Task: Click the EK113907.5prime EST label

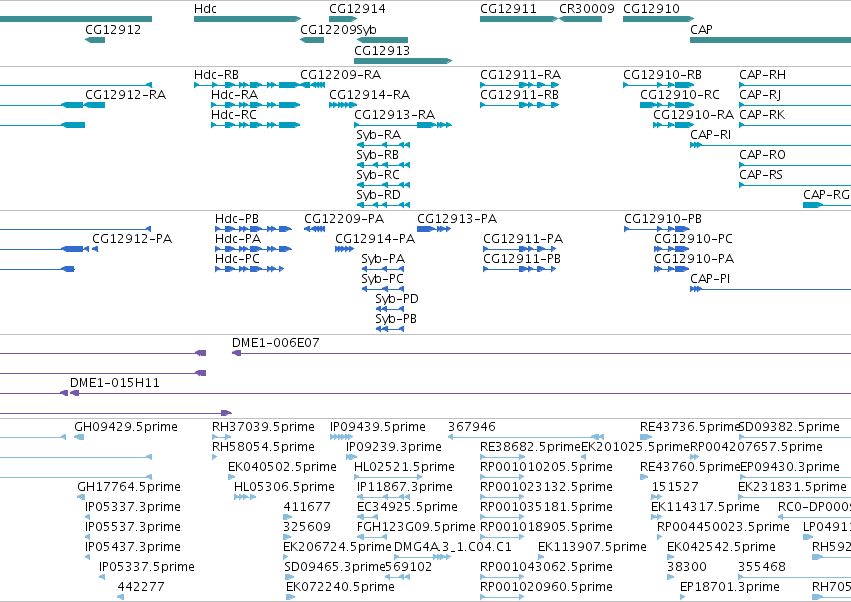Action: tap(592, 547)
